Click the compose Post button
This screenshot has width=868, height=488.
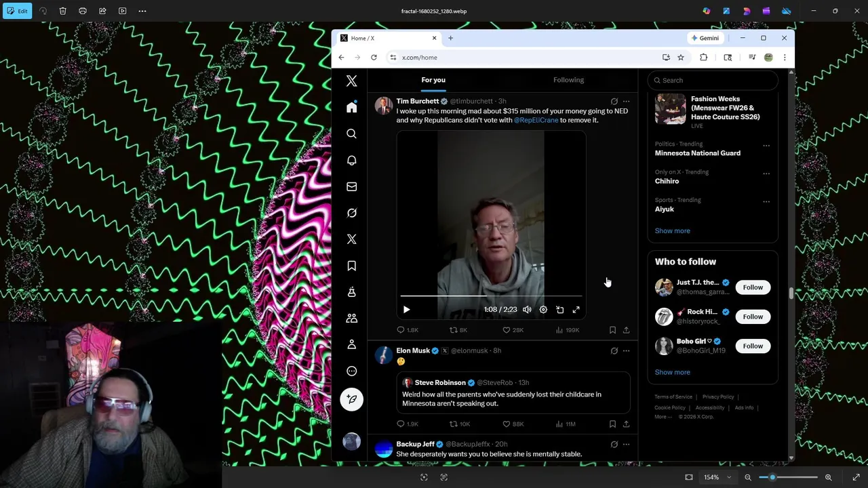(351, 399)
